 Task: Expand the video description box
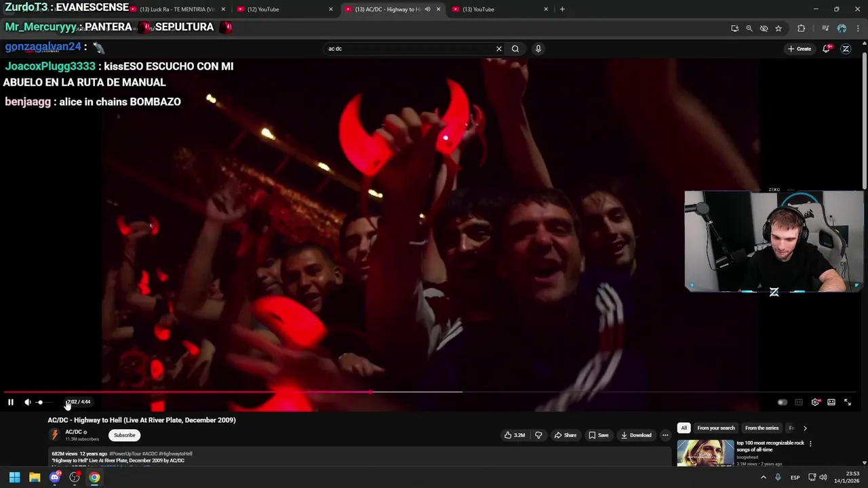pos(360,457)
